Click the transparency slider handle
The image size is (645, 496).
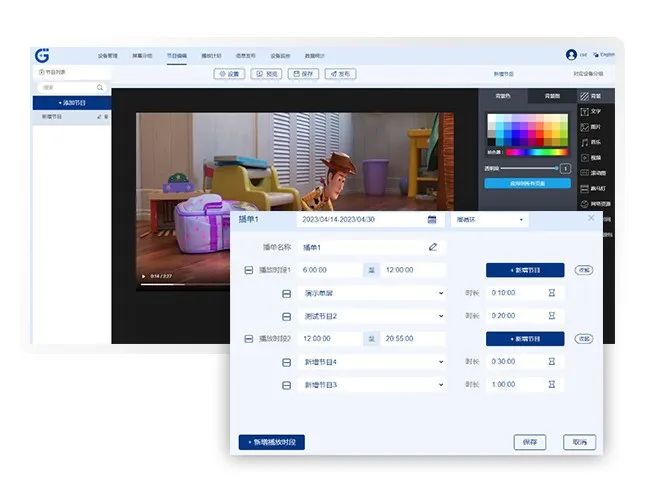556,168
